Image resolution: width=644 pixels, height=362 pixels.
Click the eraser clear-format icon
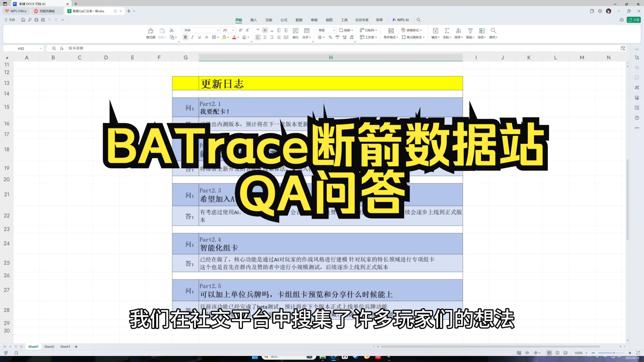coord(244,37)
